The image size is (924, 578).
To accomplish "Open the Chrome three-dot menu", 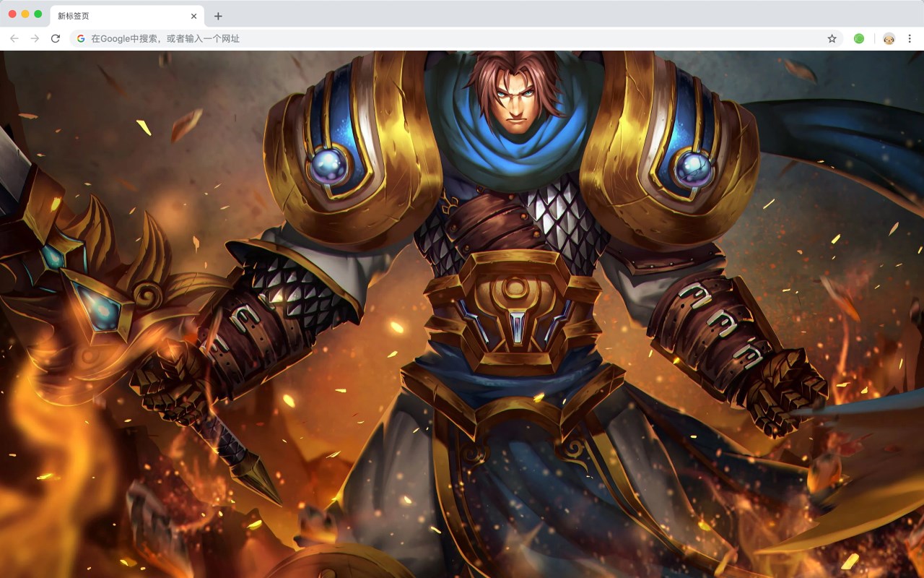I will [910, 38].
